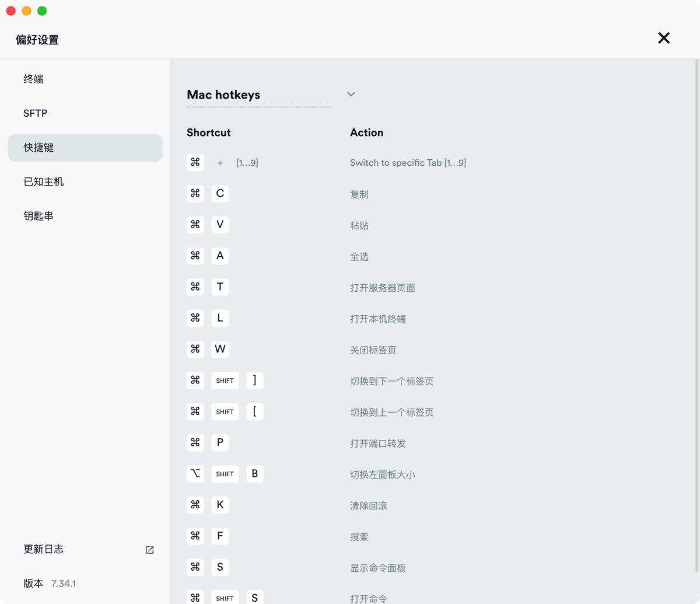The height and width of the screenshot is (604, 700).
Task: Click the SHIFT key in 切换到下一个标签页 row
Action: [x=225, y=380]
